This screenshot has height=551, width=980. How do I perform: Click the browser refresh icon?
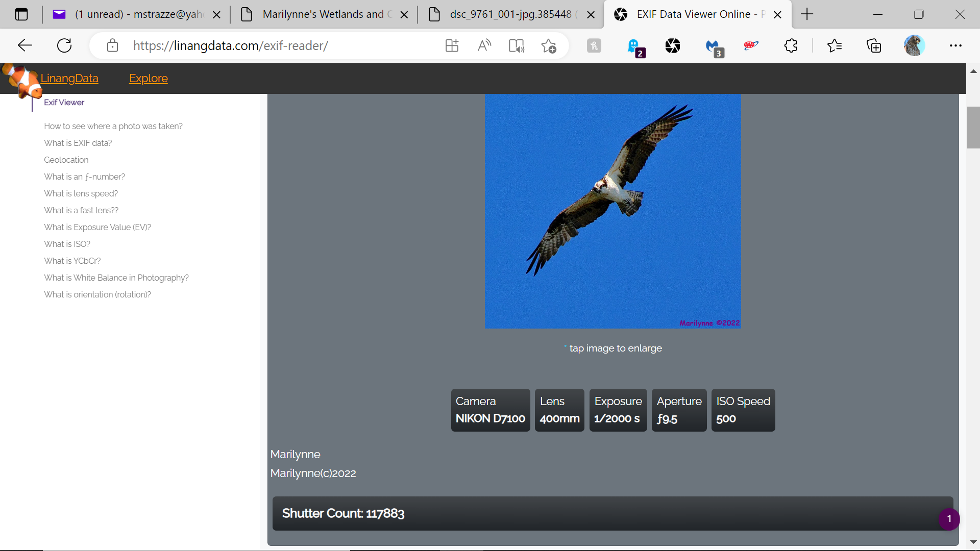click(x=64, y=46)
